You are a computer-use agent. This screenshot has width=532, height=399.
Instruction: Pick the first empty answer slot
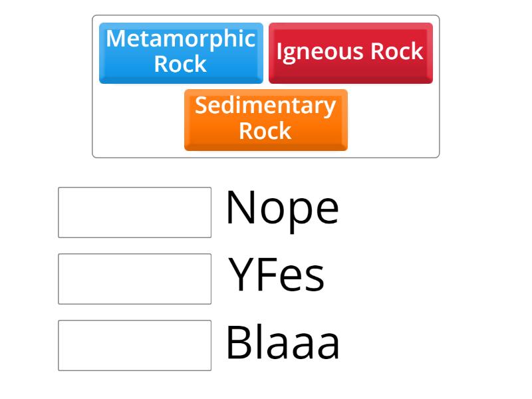[x=134, y=210]
